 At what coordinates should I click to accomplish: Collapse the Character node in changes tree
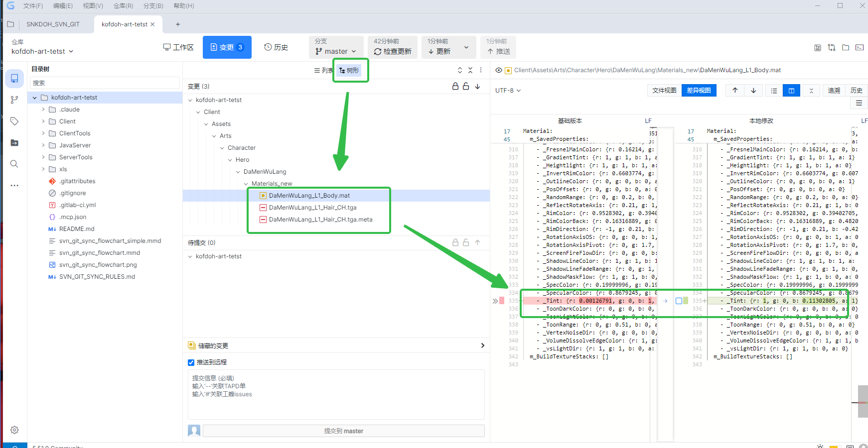pos(222,148)
